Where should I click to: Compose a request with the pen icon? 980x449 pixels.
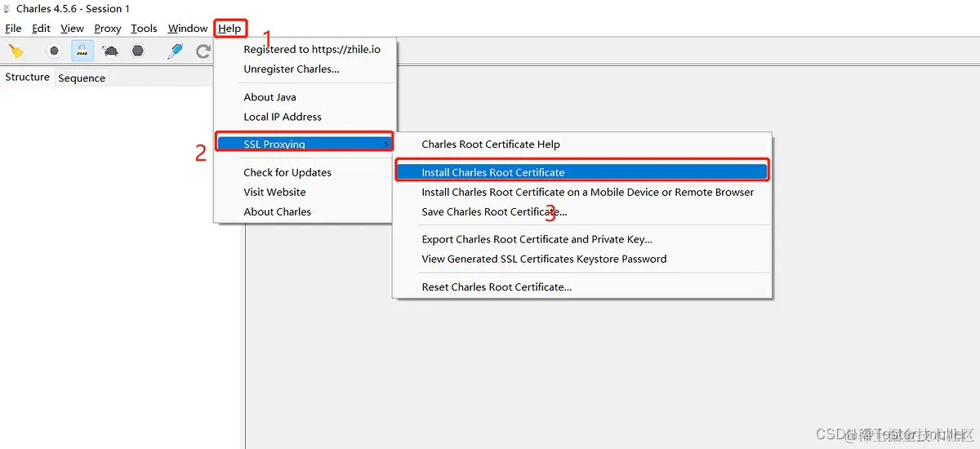[176, 51]
